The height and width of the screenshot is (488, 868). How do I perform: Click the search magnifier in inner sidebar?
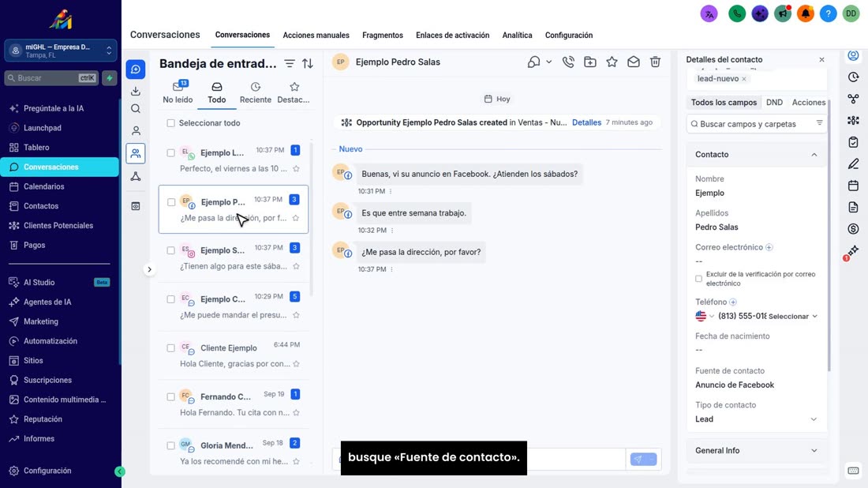tap(136, 109)
